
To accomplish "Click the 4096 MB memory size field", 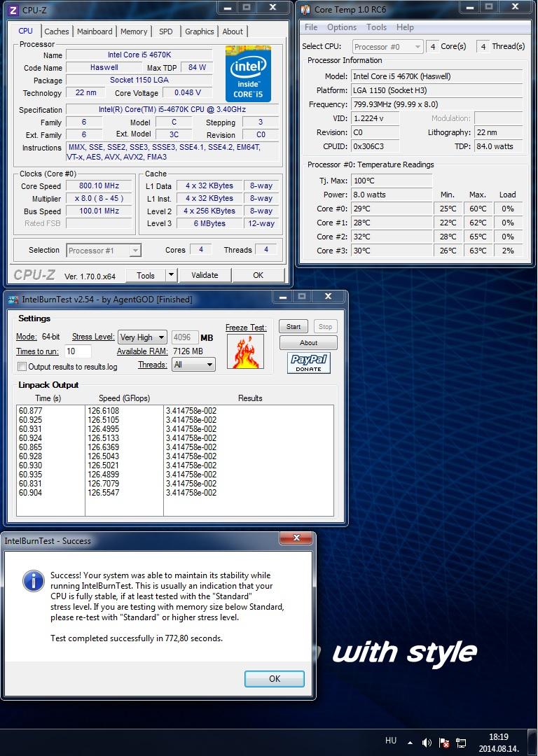I will 185,337.
